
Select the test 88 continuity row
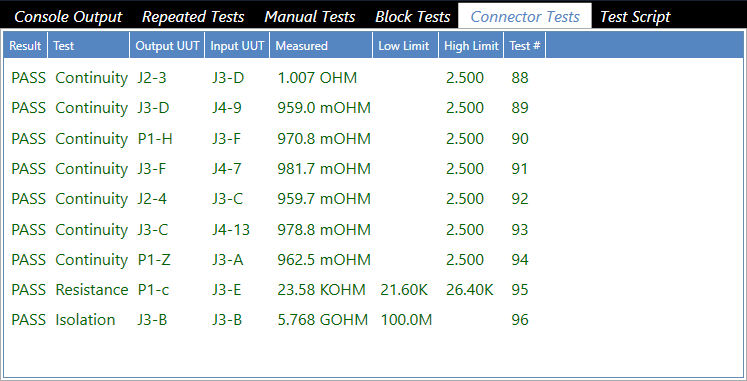pyautogui.click(x=373, y=78)
